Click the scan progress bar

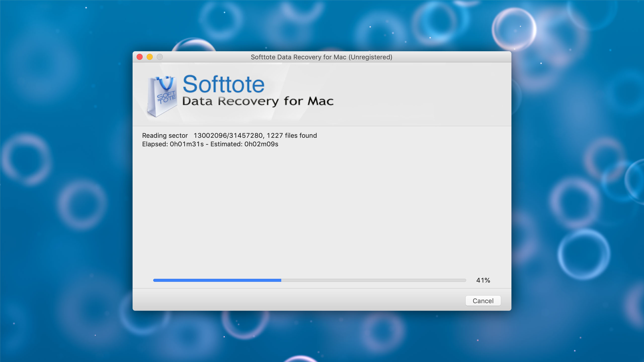tap(309, 280)
